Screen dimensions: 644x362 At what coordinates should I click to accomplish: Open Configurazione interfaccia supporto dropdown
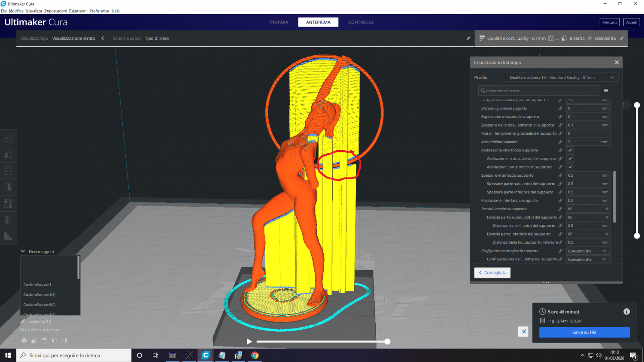coord(588,251)
